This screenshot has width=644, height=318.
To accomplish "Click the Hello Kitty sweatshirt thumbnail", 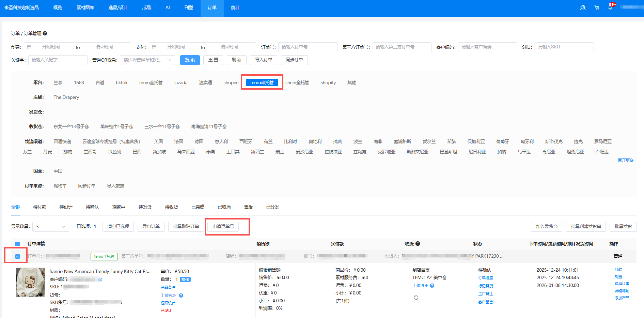I will tap(31, 282).
